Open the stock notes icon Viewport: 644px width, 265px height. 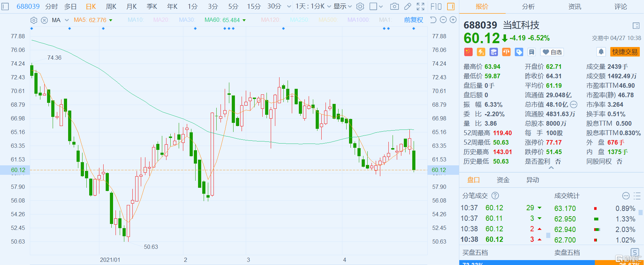[x=532, y=52]
